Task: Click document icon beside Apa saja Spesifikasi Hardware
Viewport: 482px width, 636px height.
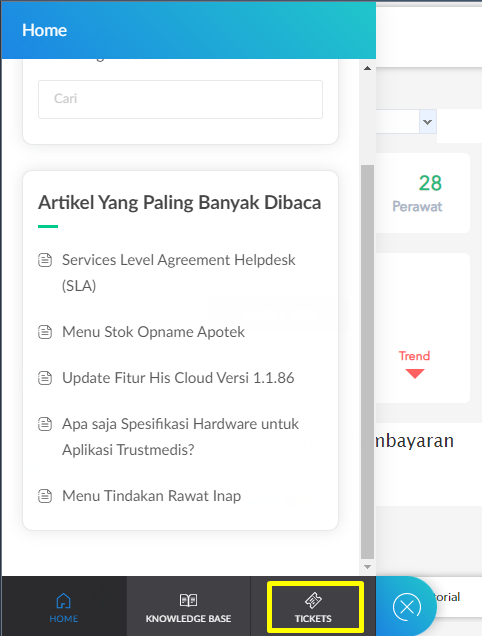Action: 45,424
